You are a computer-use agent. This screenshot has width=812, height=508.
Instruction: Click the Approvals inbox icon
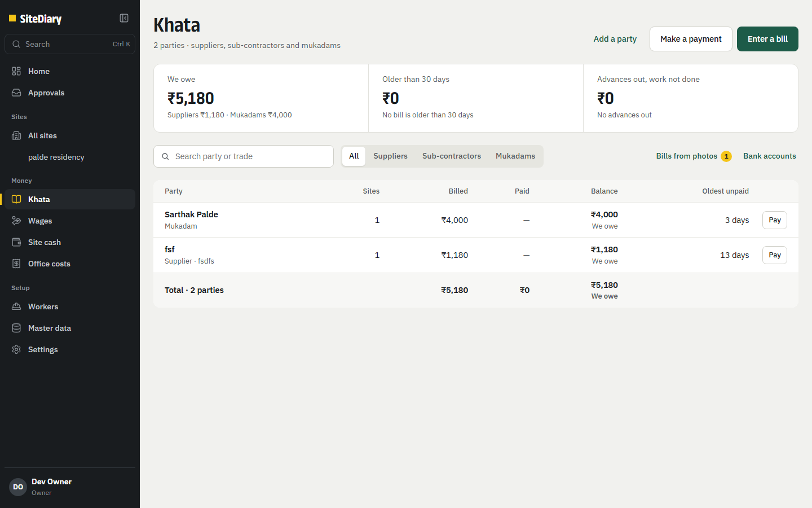click(16, 93)
